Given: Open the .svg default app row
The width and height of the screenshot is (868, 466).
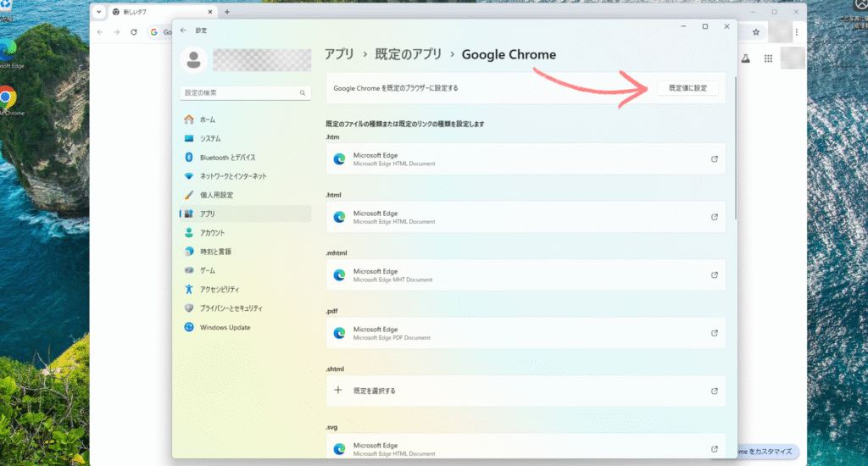Looking at the screenshot, I should click(x=526, y=446).
